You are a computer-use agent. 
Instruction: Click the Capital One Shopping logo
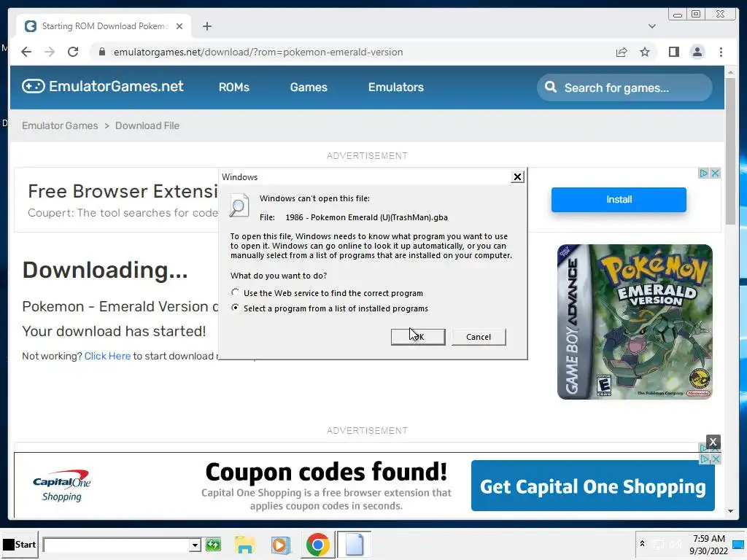pos(61,486)
